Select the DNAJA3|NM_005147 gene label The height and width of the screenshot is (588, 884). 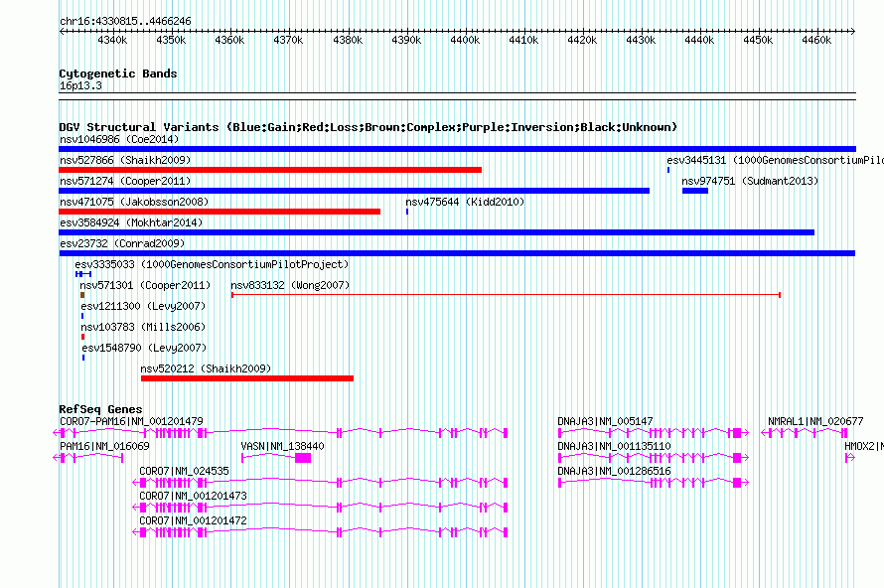[x=605, y=421]
